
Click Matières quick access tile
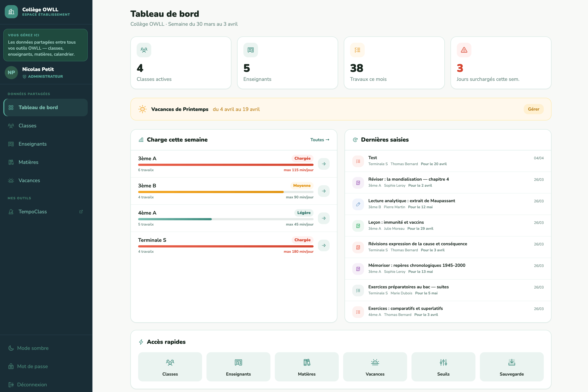(x=307, y=367)
